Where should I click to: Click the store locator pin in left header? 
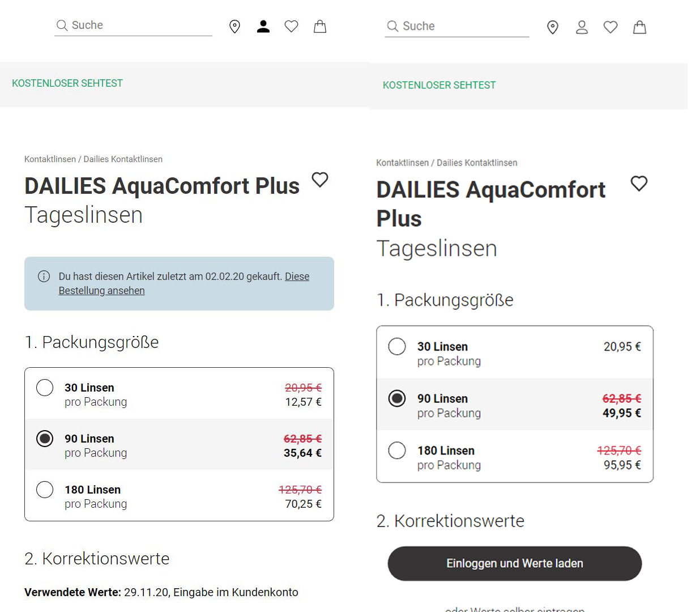pyautogui.click(x=234, y=27)
